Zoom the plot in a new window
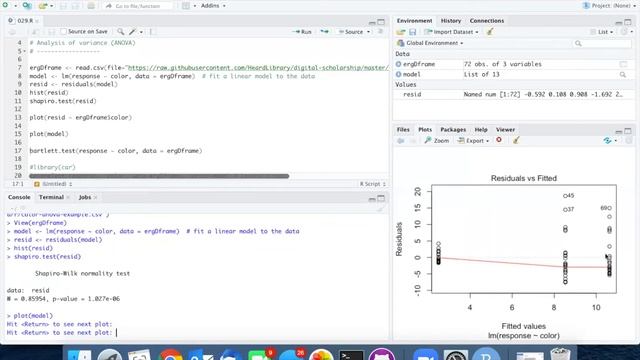The width and height of the screenshot is (640, 360). pyautogui.click(x=436, y=140)
